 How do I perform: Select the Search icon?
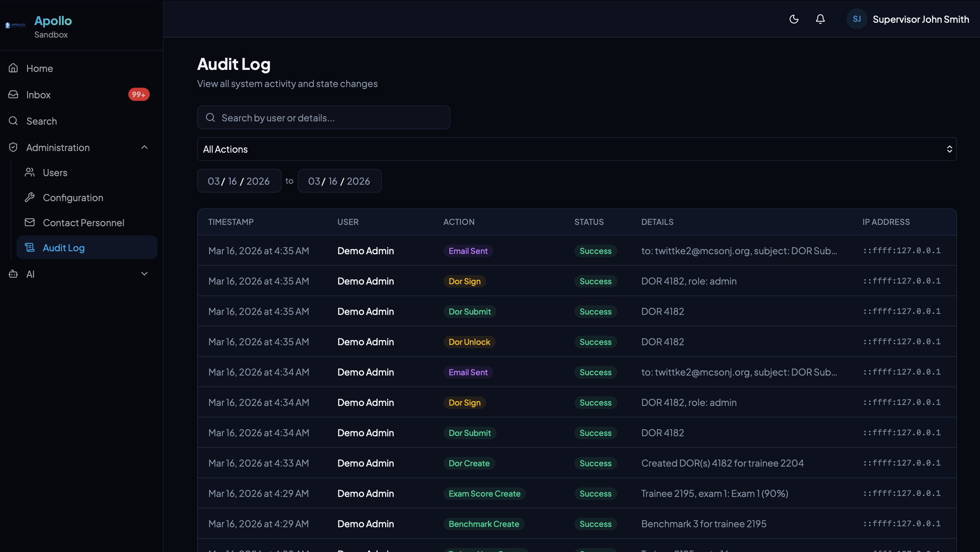(x=13, y=121)
